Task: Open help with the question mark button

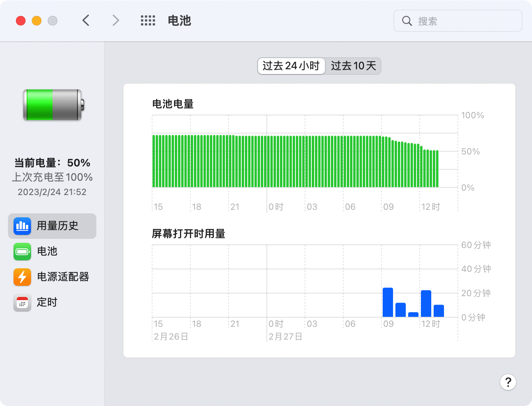Action: [508, 383]
